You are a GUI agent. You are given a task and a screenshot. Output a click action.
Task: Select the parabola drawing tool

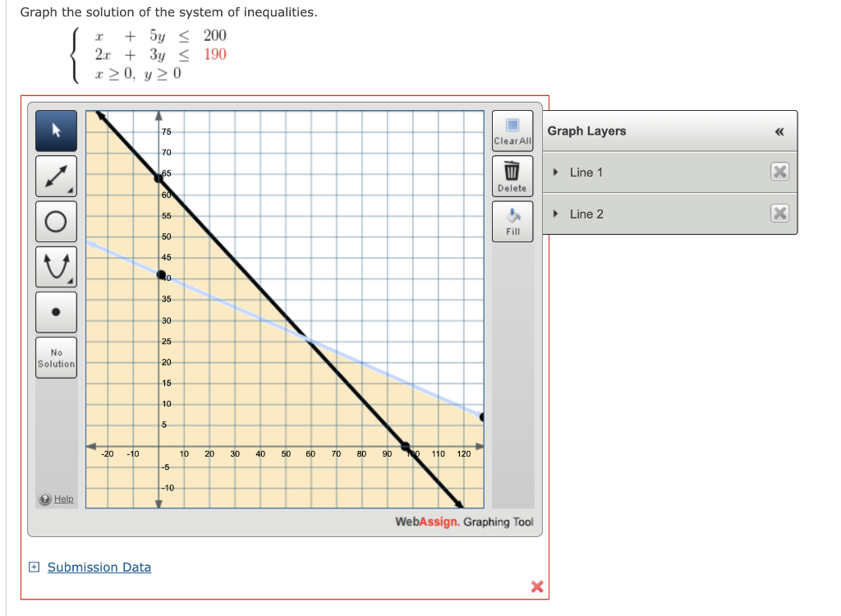click(56, 265)
